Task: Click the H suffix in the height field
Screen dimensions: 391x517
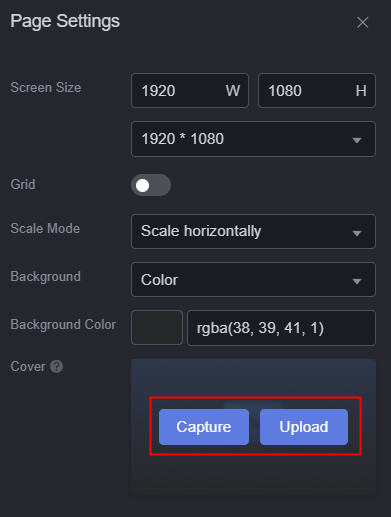Action: (361, 91)
